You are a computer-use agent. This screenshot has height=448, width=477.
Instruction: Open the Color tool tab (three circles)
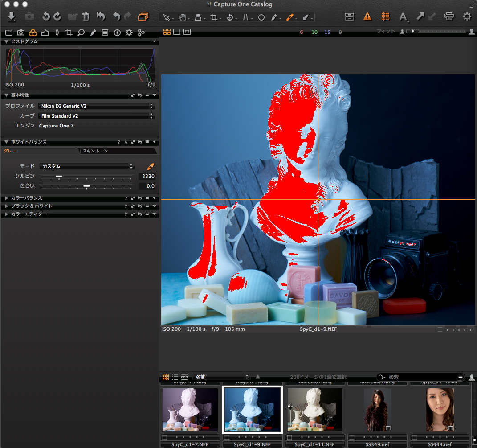(33, 33)
